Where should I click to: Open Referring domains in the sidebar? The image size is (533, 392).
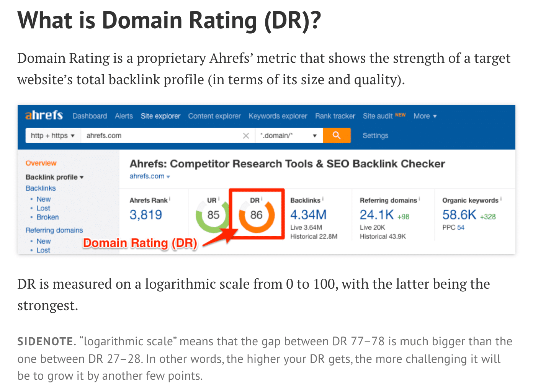pyautogui.click(x=54, y=230)
